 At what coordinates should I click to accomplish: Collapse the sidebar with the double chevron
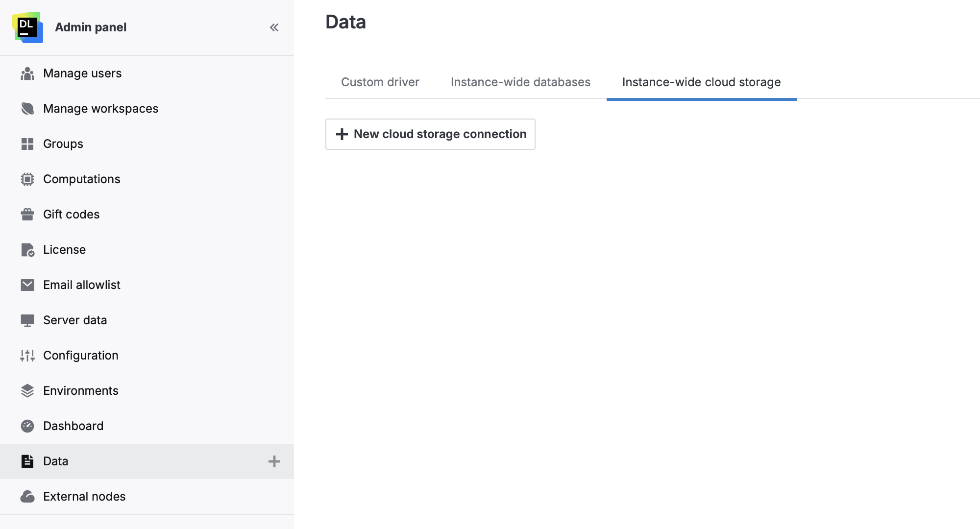(x=274, y=27)
